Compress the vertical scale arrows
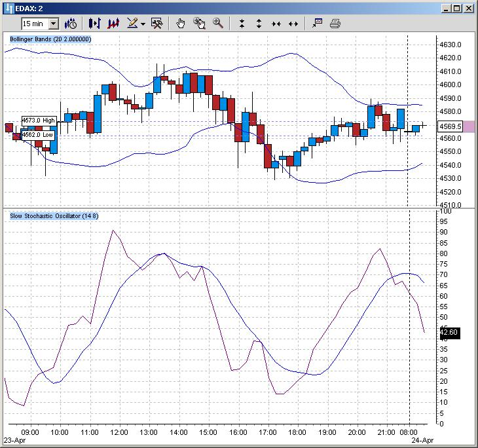478x448 pixels. click(x=242, y=24)
